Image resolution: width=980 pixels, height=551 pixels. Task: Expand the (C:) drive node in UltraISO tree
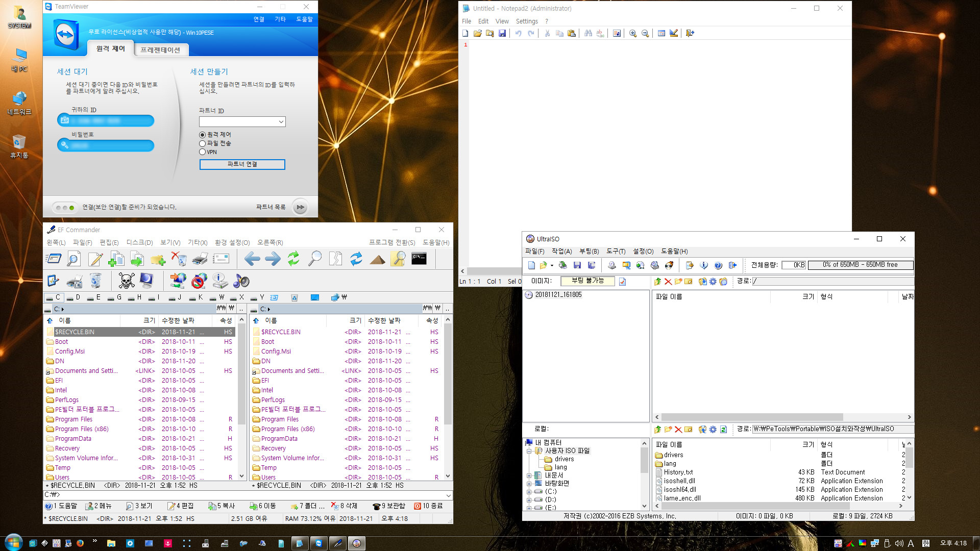tap(529, 492)
